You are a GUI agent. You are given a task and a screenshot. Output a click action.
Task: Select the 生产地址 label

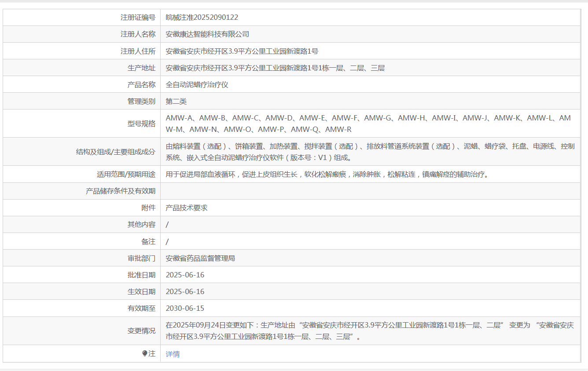(x=142, y=68)
